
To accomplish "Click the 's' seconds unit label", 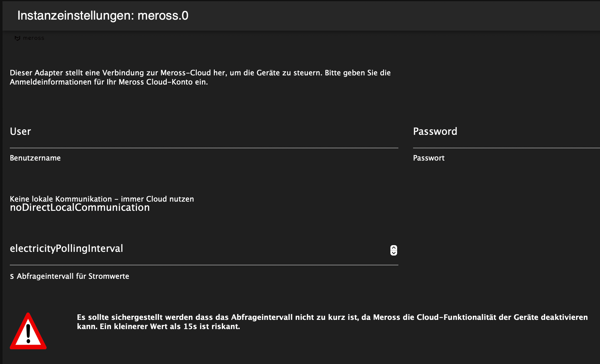I will (12, 276).
